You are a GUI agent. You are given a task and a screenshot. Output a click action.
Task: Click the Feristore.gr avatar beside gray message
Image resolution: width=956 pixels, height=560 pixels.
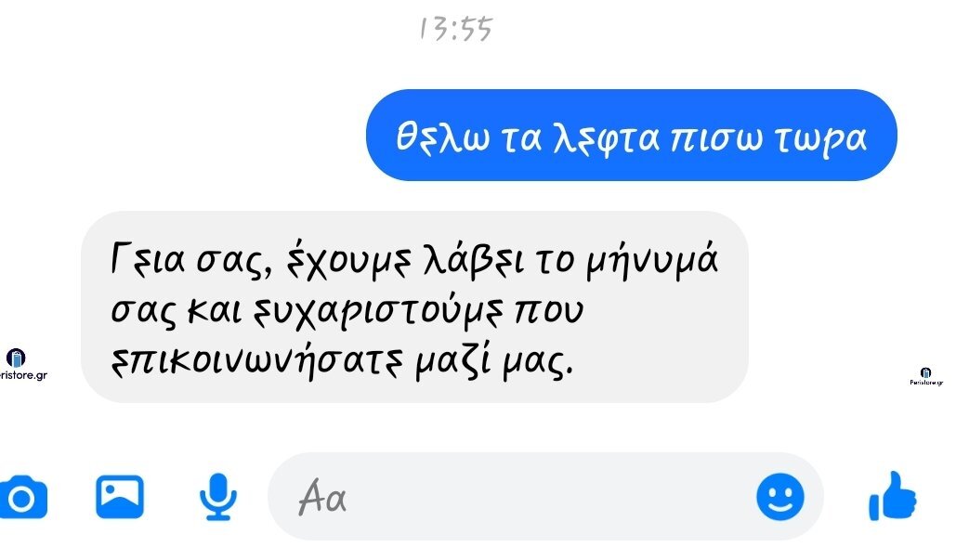[16, 358]
